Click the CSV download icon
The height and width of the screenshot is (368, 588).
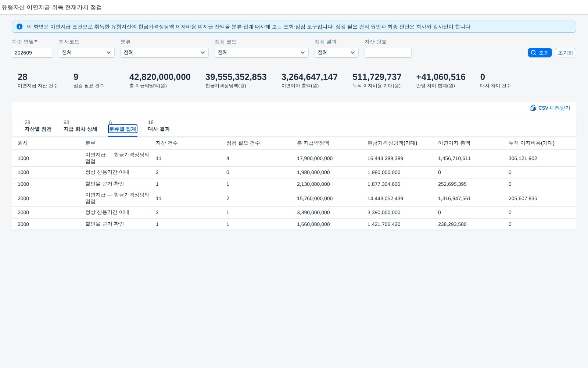point(533,108)
